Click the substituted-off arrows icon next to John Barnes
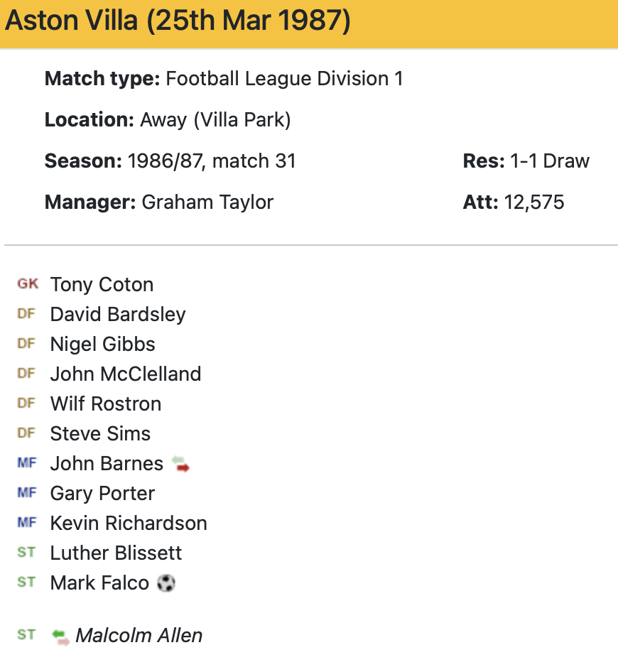The width and height of the screenshot is (618, 672). (x=180, y=465)
